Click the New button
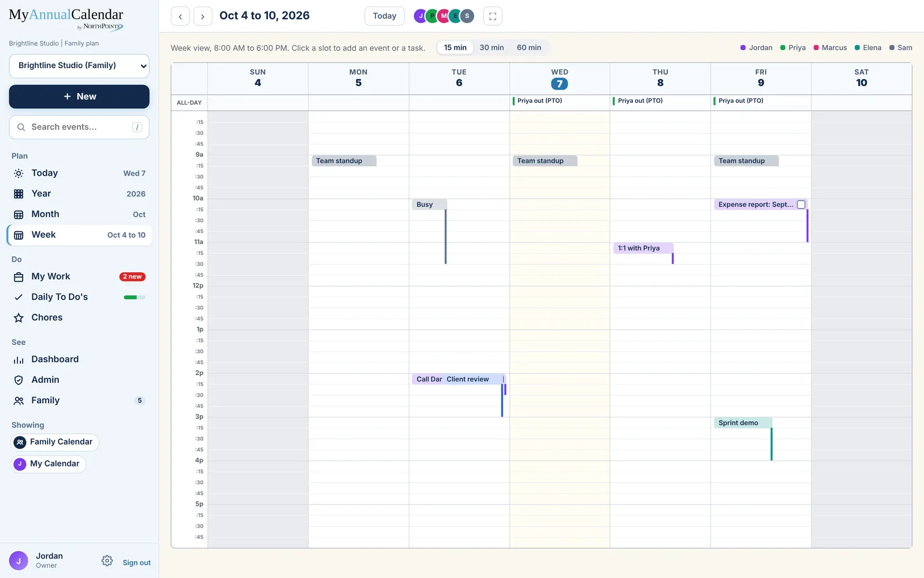 click(x=79, y=97)
